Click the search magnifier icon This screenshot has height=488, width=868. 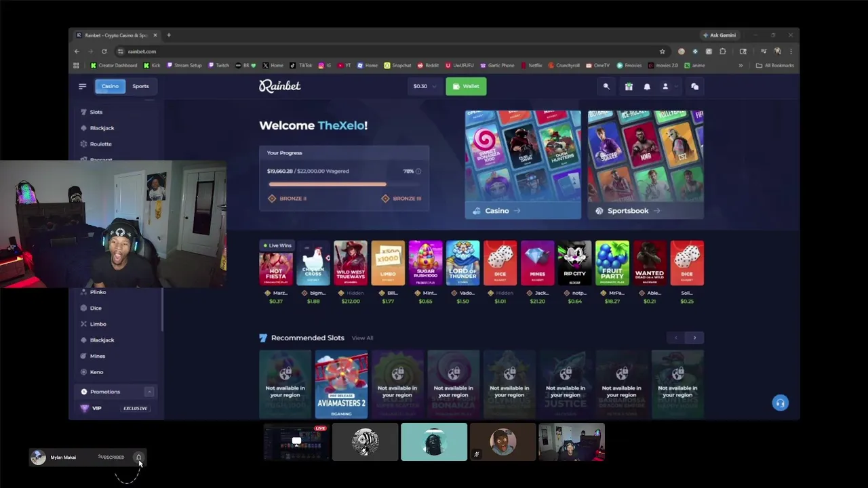[x=606, y=86]
